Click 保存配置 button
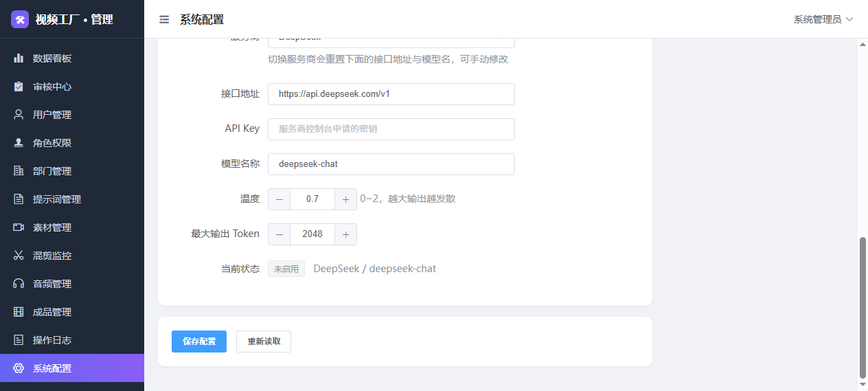This screenshot has height=391, width=868. [x=199, y=342]
